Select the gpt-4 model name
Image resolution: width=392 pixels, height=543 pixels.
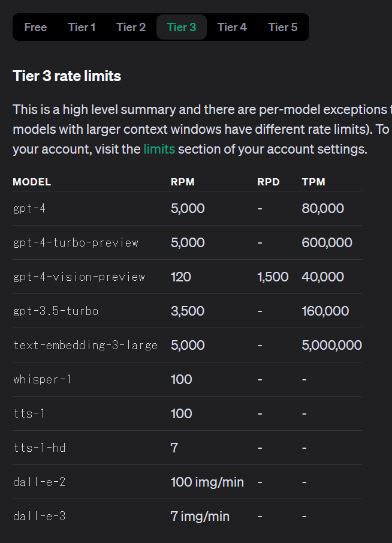click(29, 208)
